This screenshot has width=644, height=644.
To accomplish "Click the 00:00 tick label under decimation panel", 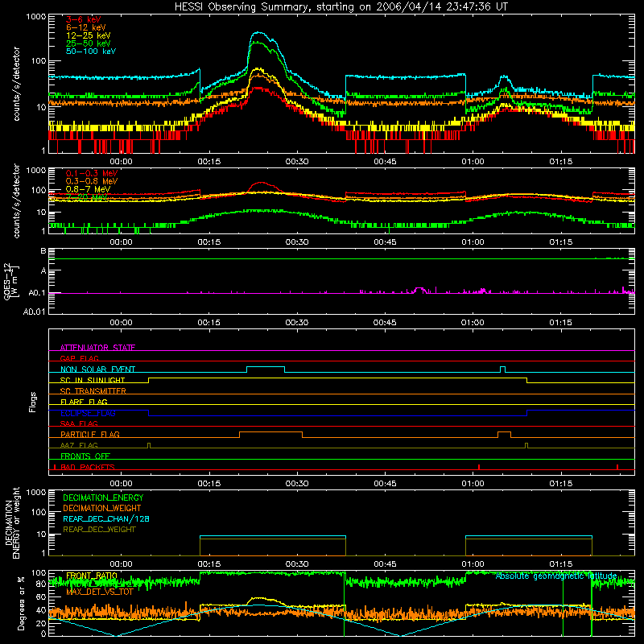I will point(121,564).
